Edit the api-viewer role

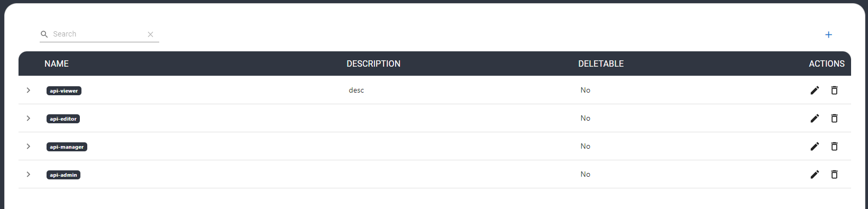[x=815, y=90]
